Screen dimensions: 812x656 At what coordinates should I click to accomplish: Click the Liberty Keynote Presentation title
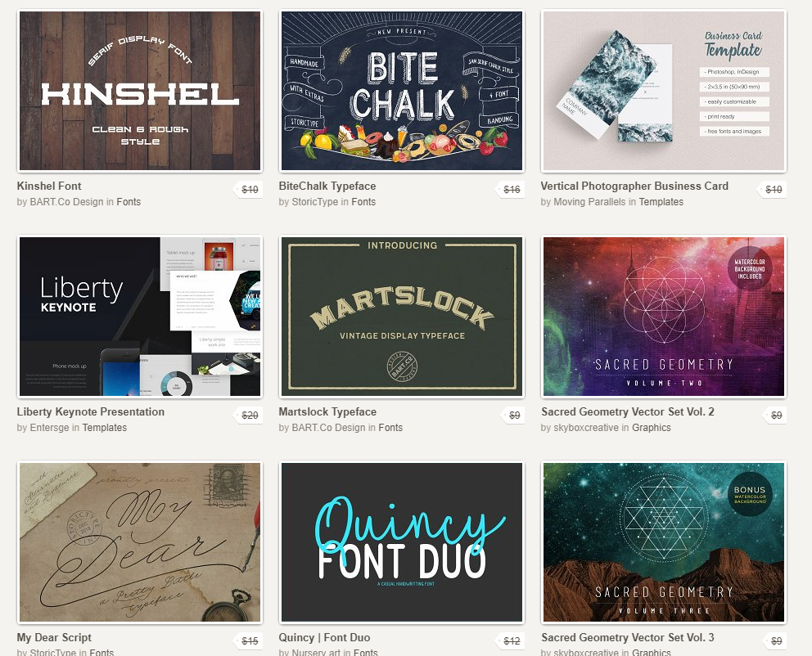pos(91,411)
